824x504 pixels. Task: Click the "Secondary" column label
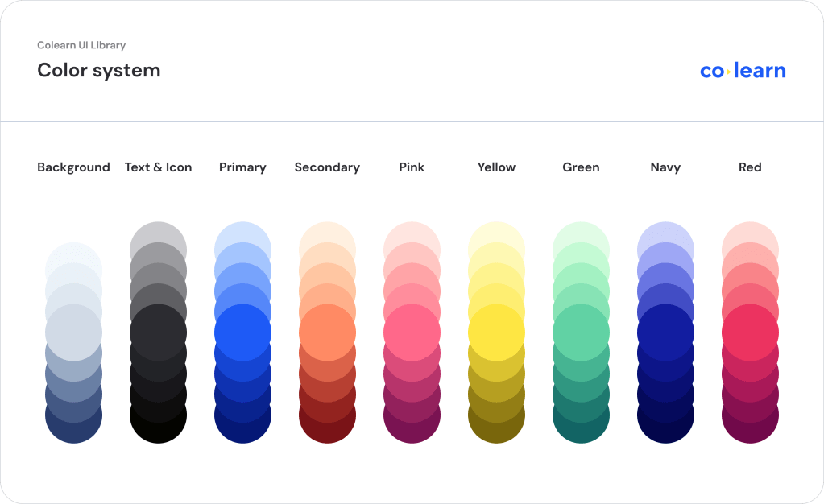pyautogui.click(x=327, y=167)
